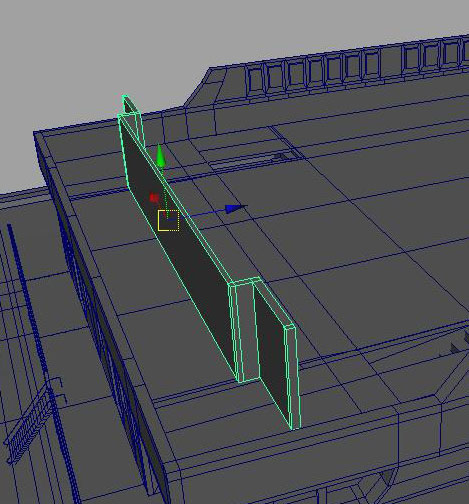Screen dimensions: 469x504
Task: Click the blue Z-axis manipulator line
Action: pyautogui.click(x=202, y=214)
